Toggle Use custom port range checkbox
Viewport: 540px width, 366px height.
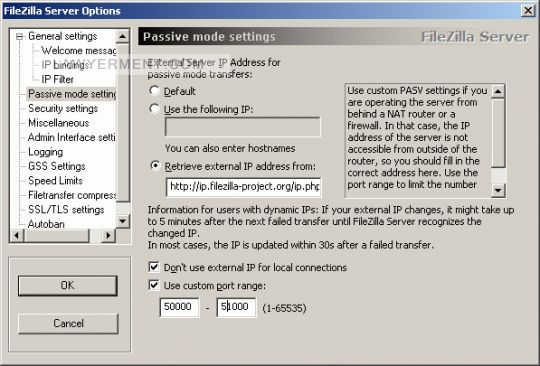[x=154, y=285]
